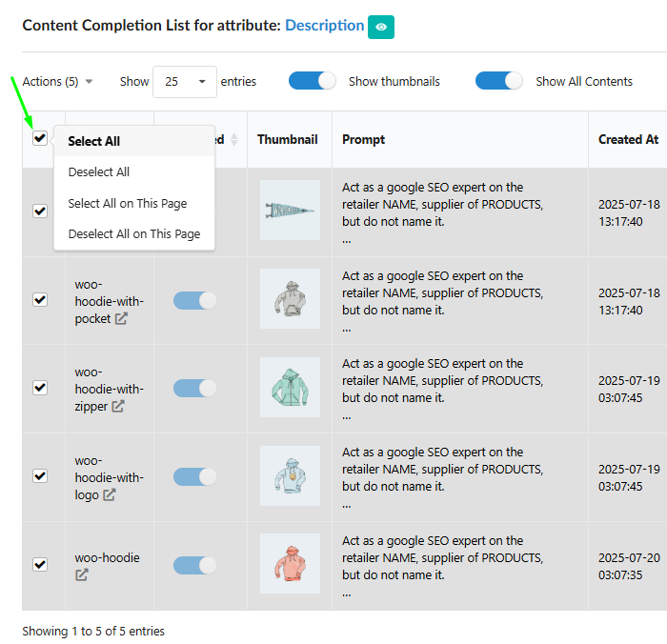Click Deselect All on This Page
This screenshot has width=667, height=644.
pos(134,234)
